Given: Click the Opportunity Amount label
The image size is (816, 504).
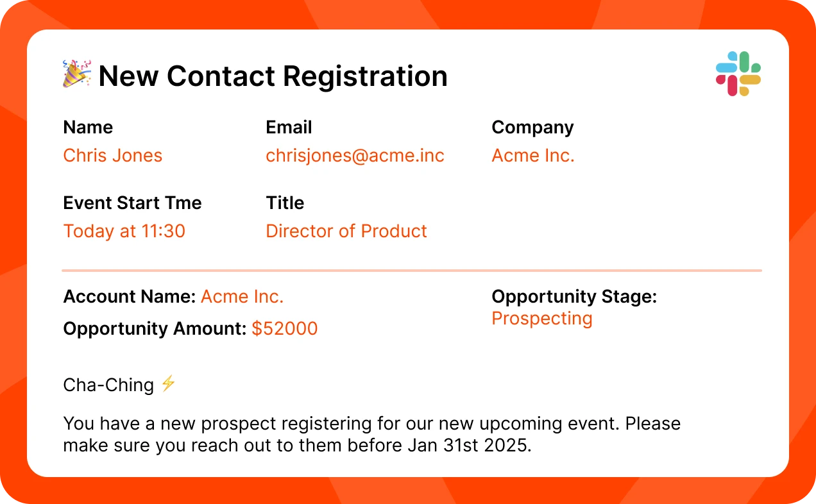Looking at the screenshot, I should [155, 329].
